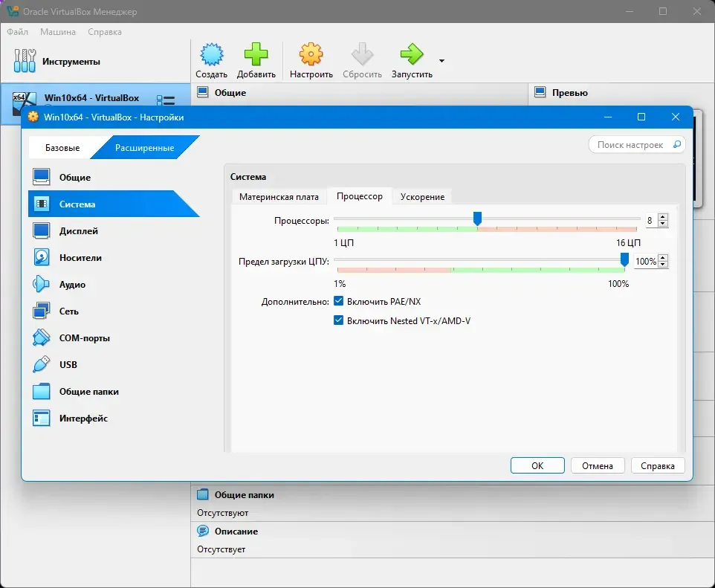Click the search magnifier icon in Поиск настроек
Viewport: 715px width, 588px height.
click(x=676, y=145)
